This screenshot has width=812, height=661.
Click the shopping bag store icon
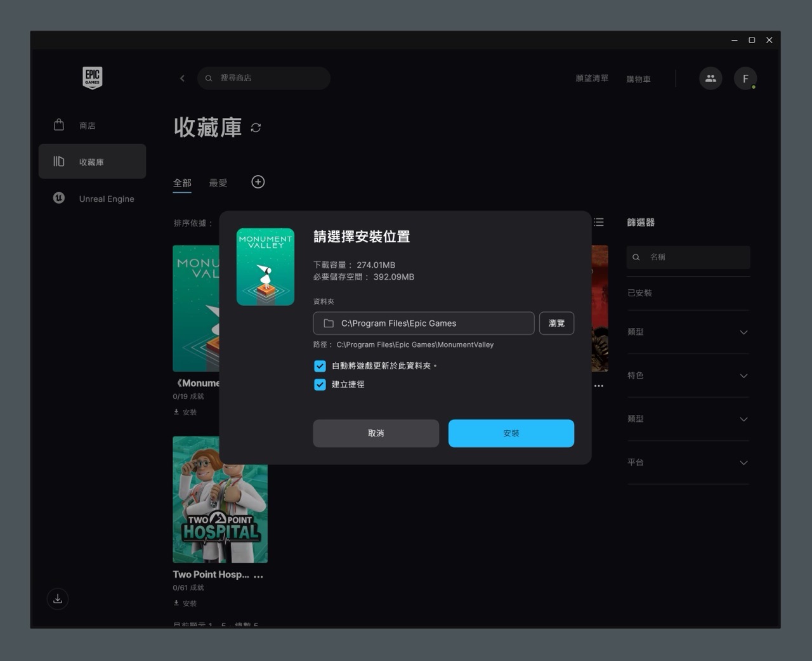pyautogui.click(x=59, y=124)
